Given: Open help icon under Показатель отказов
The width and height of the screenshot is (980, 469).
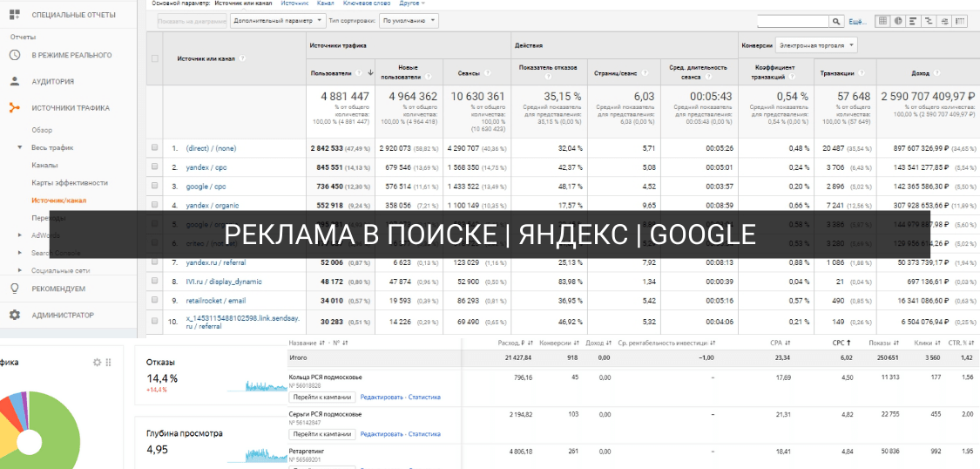Looking at the screenshot, I should [x=548, y=78].
